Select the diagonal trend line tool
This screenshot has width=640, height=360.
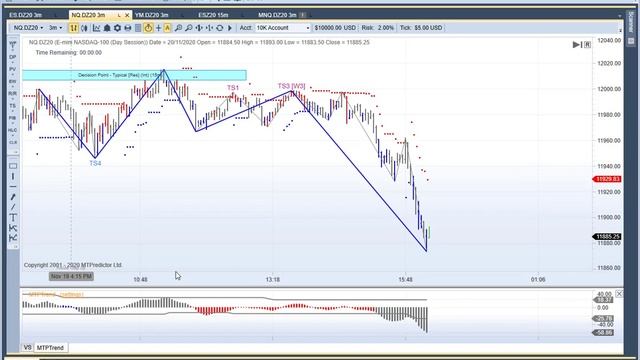[x=13, y=207]
